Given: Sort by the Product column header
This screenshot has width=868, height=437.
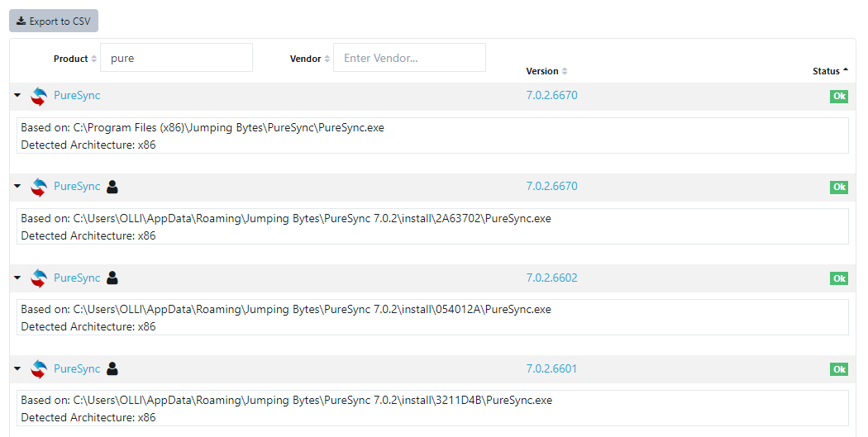Looking at the screenshot, I should (74, 59).
